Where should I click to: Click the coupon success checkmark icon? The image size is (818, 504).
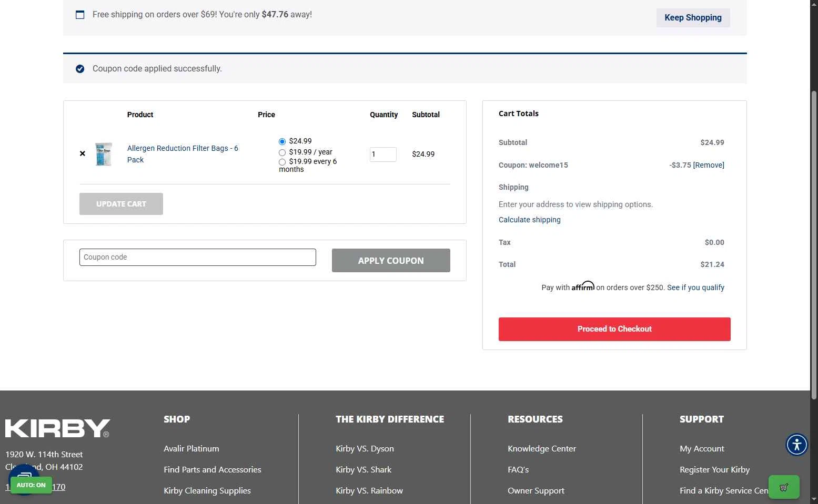pos(80,69)
